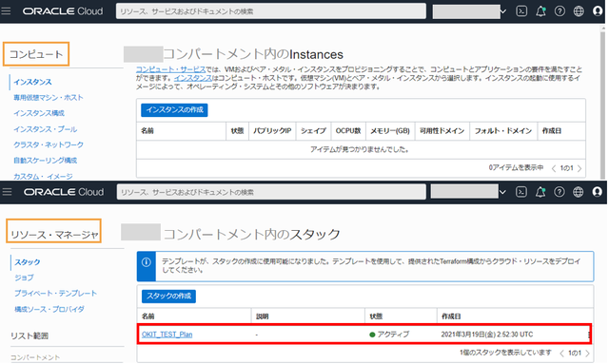Screen dimensions: 609x364
Task: Select インスタンス・プール in the Compute sidebar
Action: click(45, 129)
